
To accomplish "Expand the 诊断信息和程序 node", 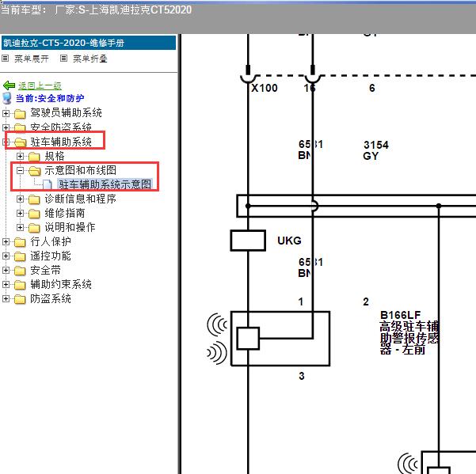I will click(20, 199).
